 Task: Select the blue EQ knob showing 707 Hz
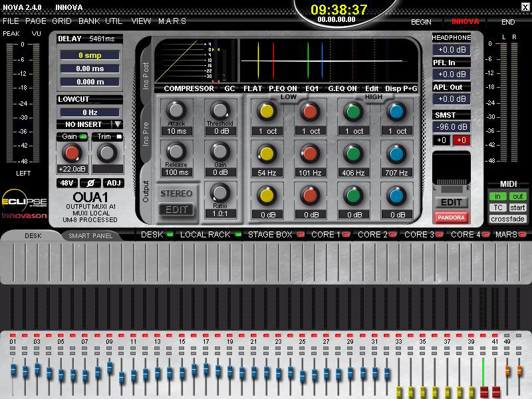pos(396,154)
